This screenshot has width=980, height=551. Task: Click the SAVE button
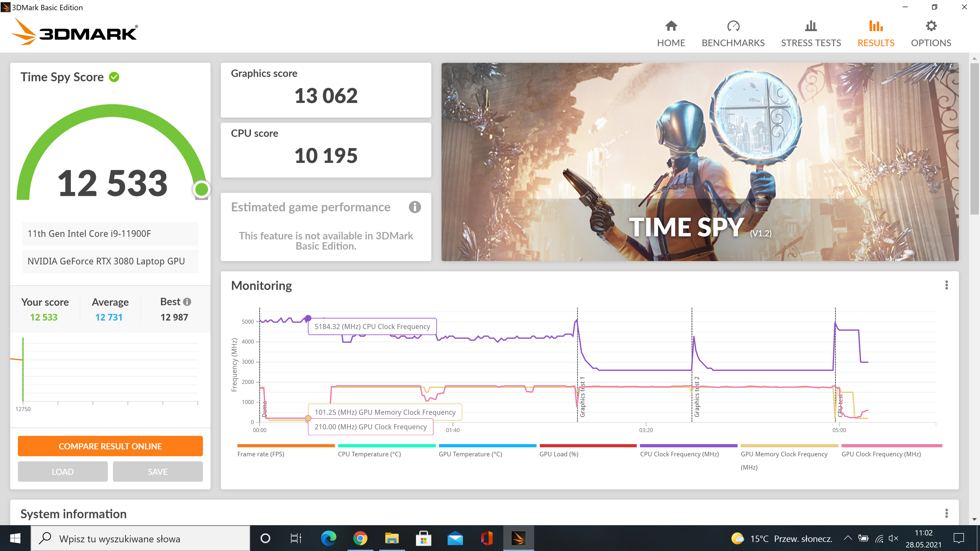tap(158, 471)
